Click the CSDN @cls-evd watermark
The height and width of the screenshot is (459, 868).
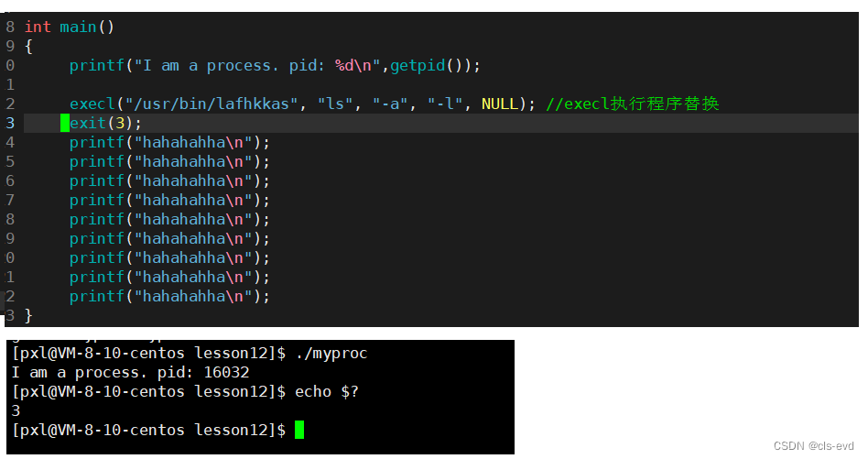click(814, 445)
